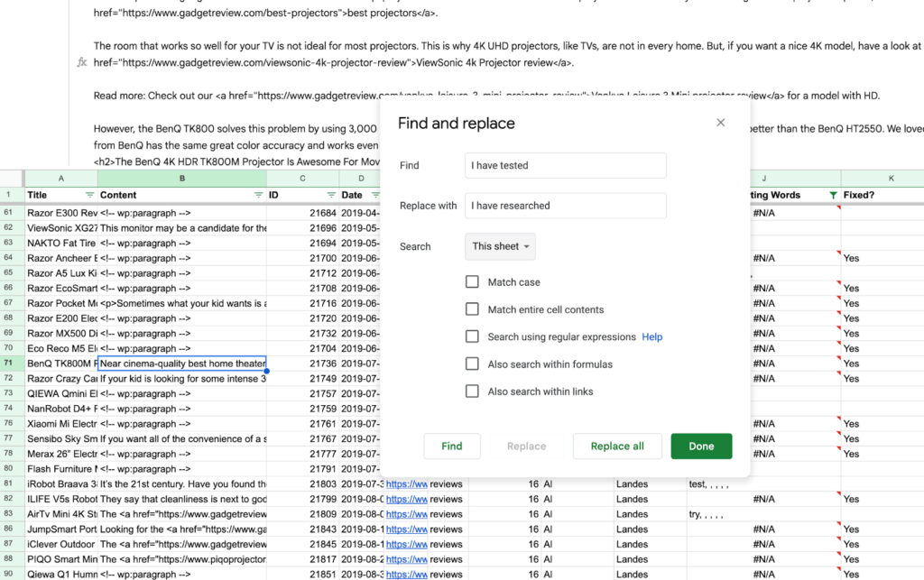Select the '#N/A' cell in row 61
The width and height of the screenshot is (924, 580).
point(795,213)
